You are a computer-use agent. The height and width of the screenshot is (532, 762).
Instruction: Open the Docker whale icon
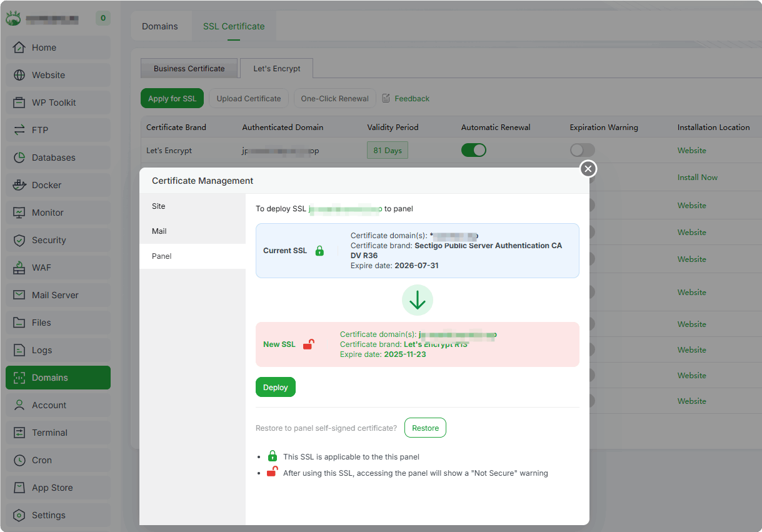pyautogui.click(x=19, y=185)
